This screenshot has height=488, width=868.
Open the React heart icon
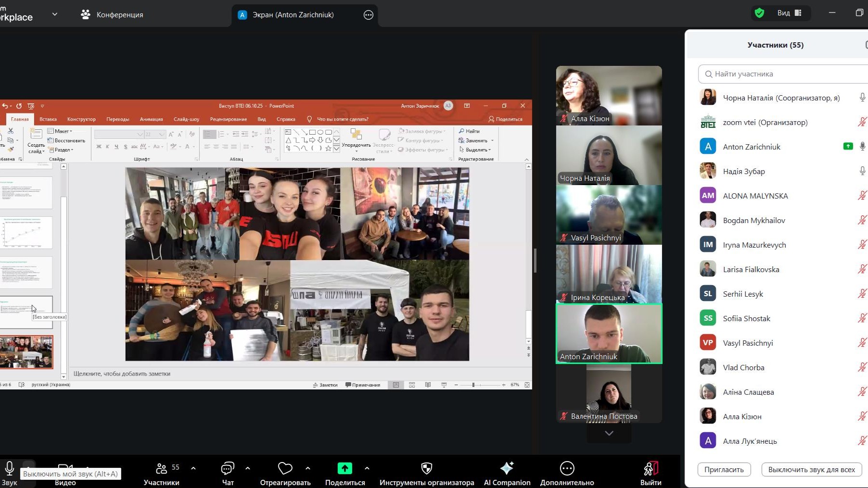285,468
